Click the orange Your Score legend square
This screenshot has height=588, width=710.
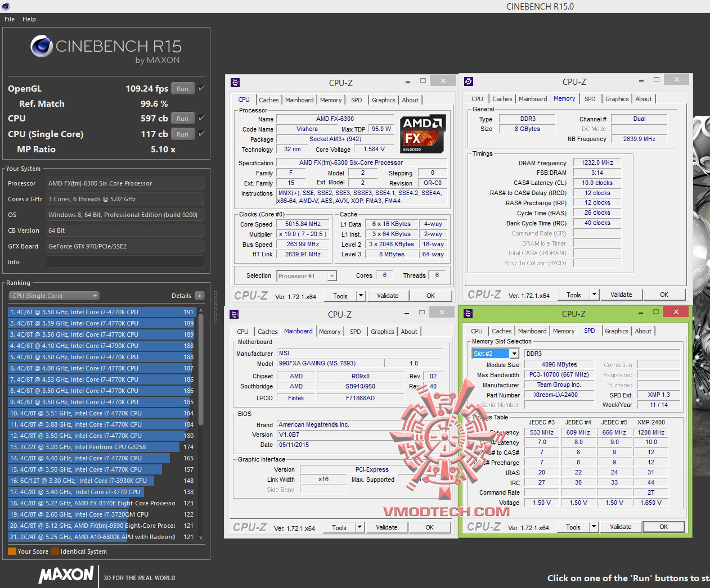coord(12,551)
